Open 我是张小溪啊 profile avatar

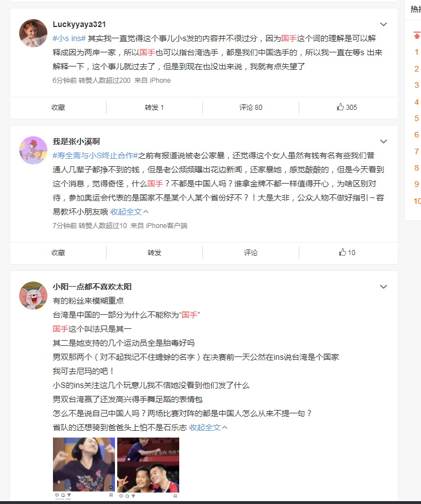click(33, 150)
